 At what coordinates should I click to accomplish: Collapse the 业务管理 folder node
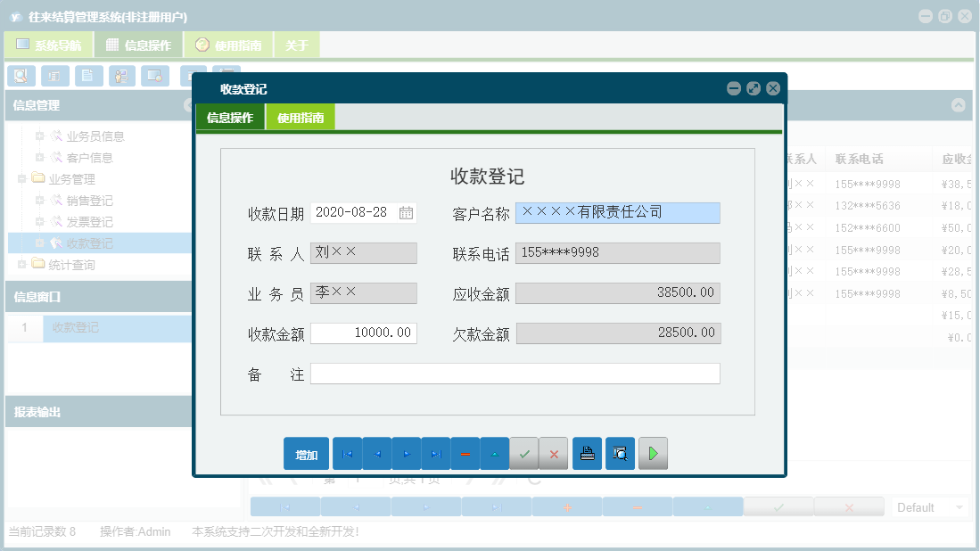(21, 178)
